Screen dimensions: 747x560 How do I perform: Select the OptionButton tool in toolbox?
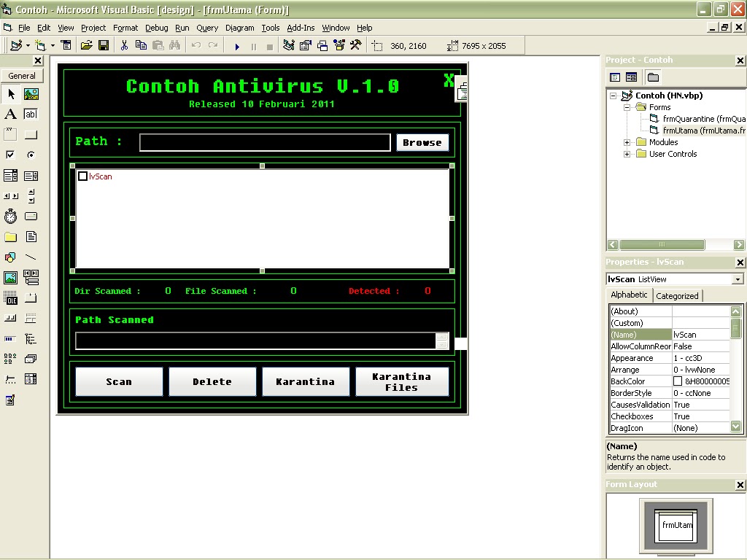31,155
